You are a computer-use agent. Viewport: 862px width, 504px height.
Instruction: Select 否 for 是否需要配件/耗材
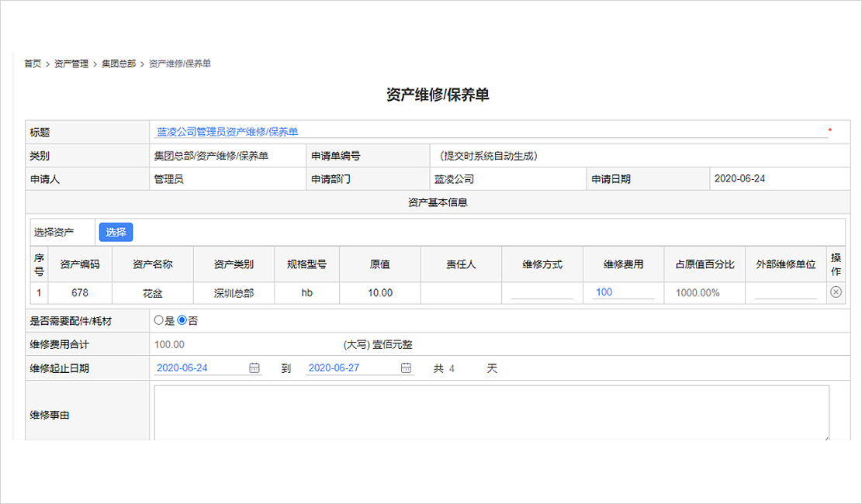182,320
